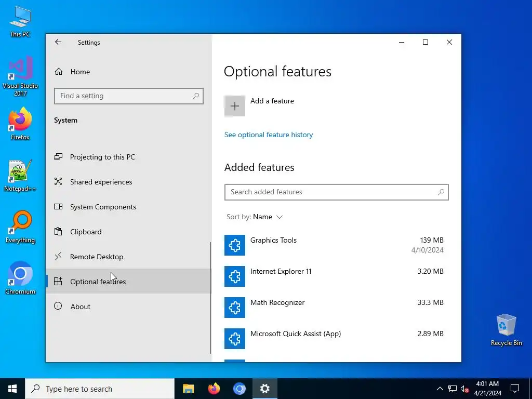Screen dimensions: 532x399
Task: Focus the Search added features field
Action: (x=336, y=192)
